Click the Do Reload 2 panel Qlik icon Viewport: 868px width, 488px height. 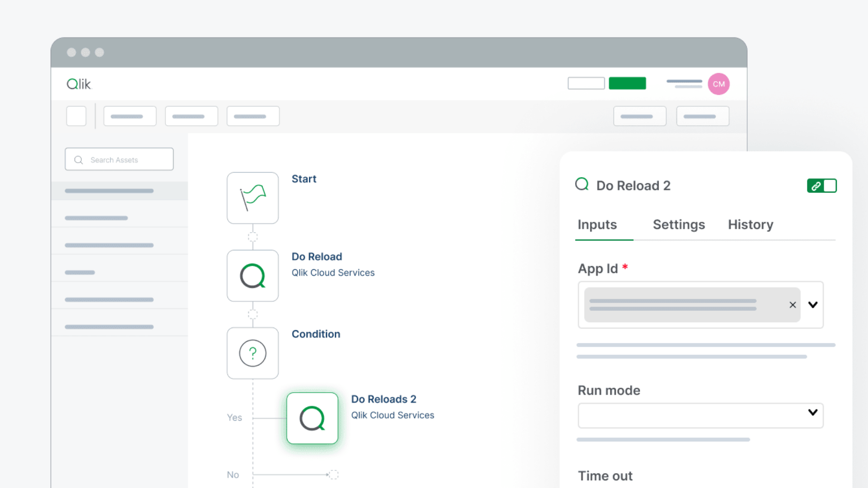click(582, 184)
